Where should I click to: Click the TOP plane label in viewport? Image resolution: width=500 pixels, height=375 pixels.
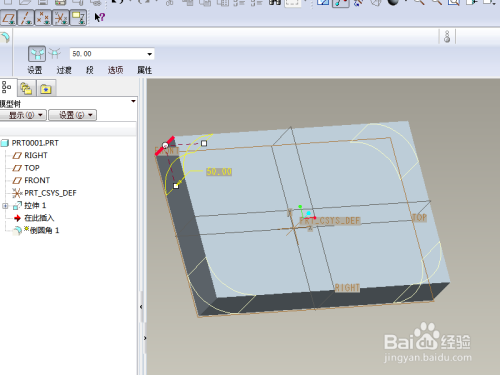click(x=419, y=218)
